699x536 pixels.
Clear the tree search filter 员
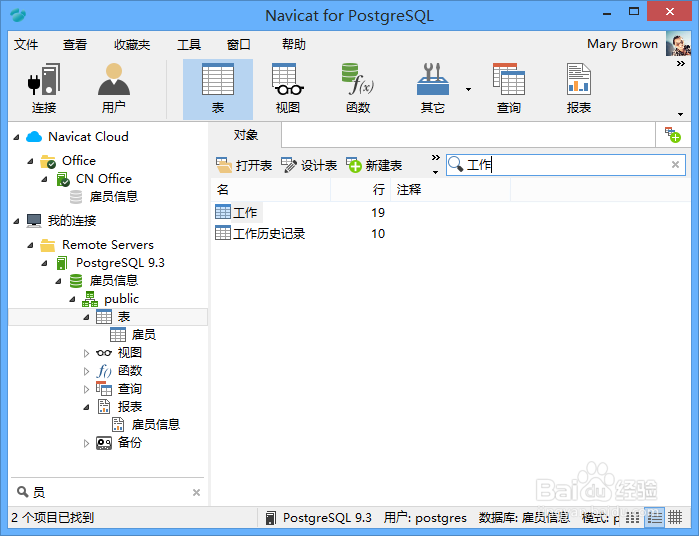196,492
